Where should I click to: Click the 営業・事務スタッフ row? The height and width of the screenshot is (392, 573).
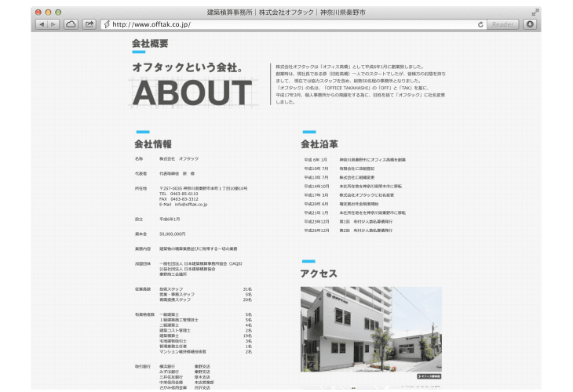tap(206, 295)
